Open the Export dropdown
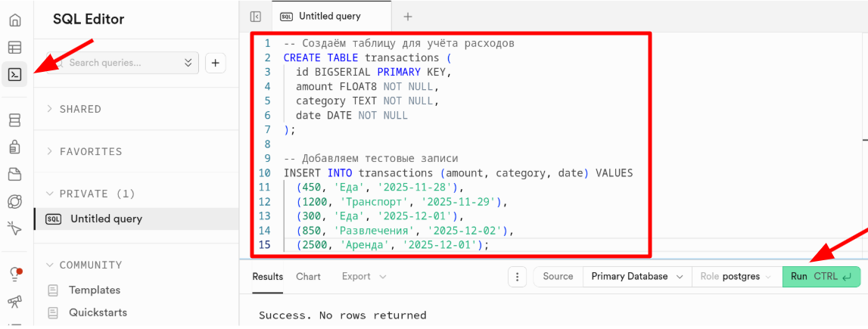This screenshot has height=329, width=868. pyautogui.click(x=363, y=276)
